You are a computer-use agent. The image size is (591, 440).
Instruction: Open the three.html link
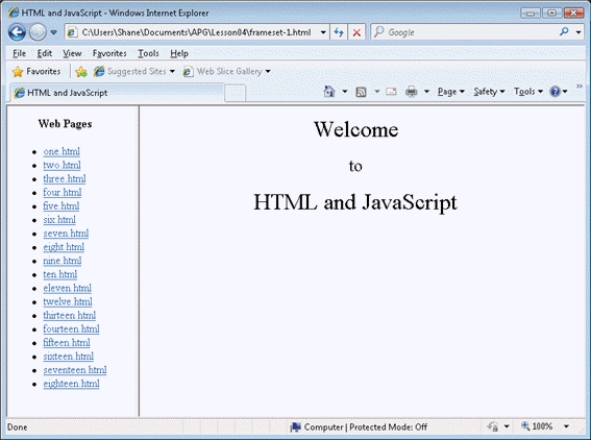[x=64, y=179]
